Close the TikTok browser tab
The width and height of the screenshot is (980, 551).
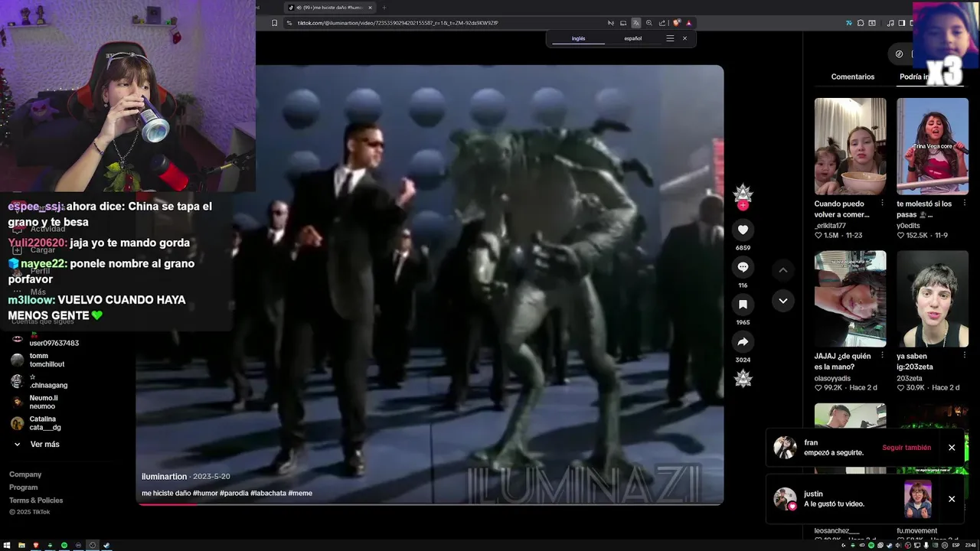(x=370, y=8)
